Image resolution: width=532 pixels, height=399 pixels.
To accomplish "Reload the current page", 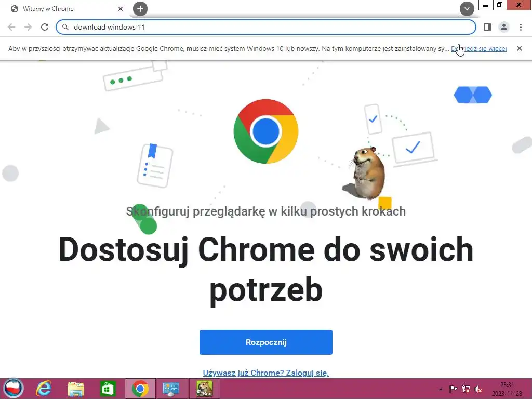I will (x=45, y=27).
